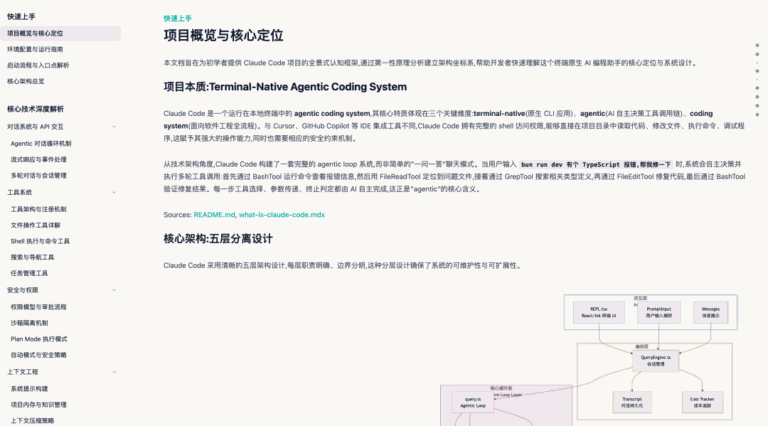Open what-is-claude-code.mdx source link
The image size is (768, 426).
(282, 214)
